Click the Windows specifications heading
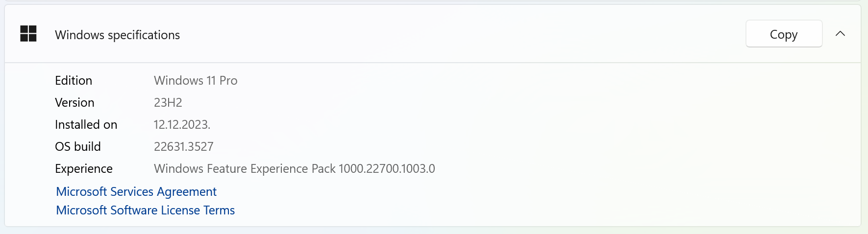The image size is (868, 234). (117, 35)
